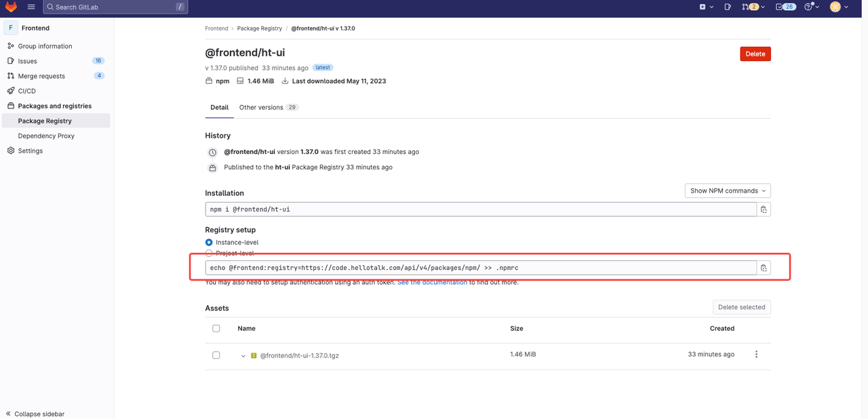Open the hamburger main menu
This screenshot has height=419, width=868.
pos(31,7)
